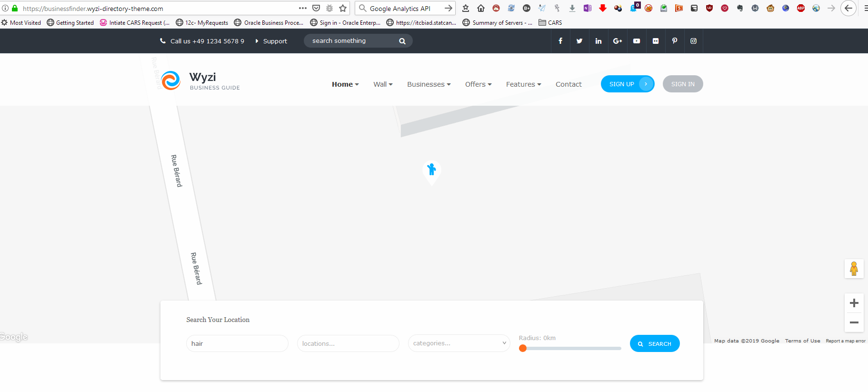Expand the categories dropdown

pyautogui.click(x=459, y=343)
